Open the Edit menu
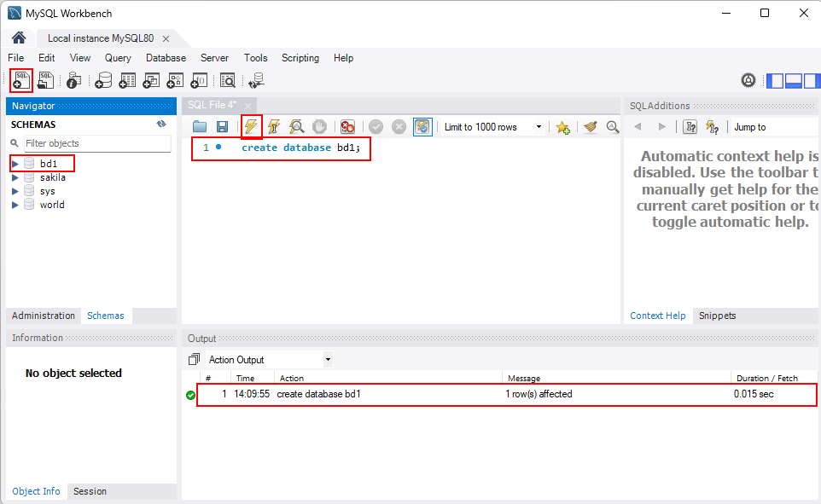 click(x=47, y=58)
